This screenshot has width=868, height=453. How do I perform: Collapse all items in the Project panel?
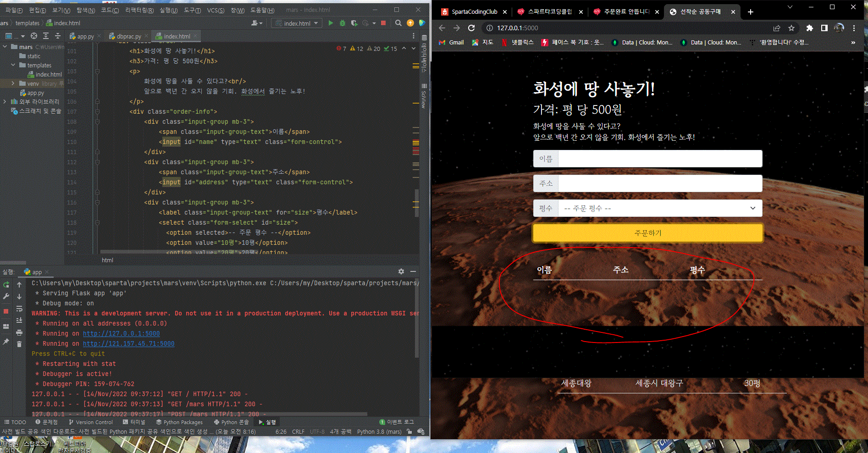click(x=58, y=36)
